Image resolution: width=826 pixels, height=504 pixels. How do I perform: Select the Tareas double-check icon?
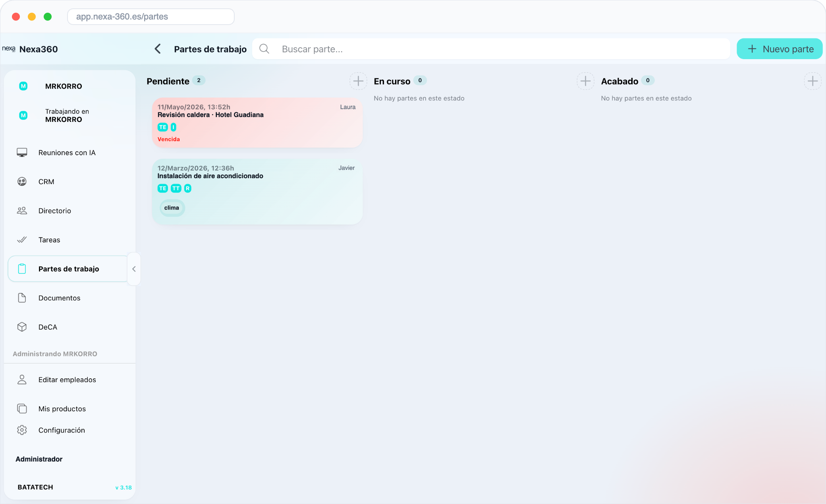tap(22, 240)
